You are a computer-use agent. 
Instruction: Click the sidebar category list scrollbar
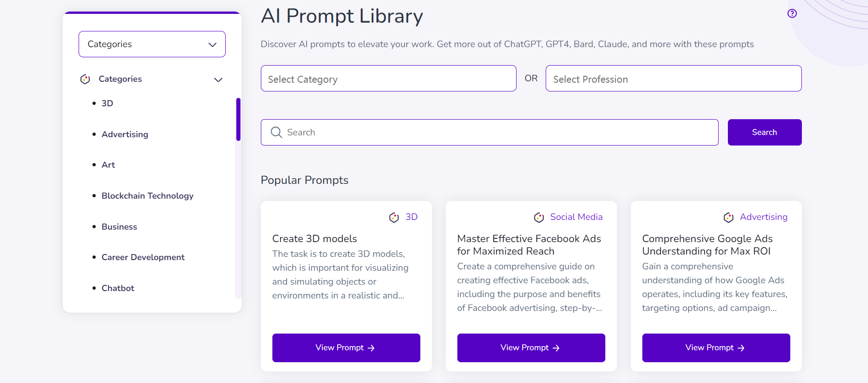(238, 119)
